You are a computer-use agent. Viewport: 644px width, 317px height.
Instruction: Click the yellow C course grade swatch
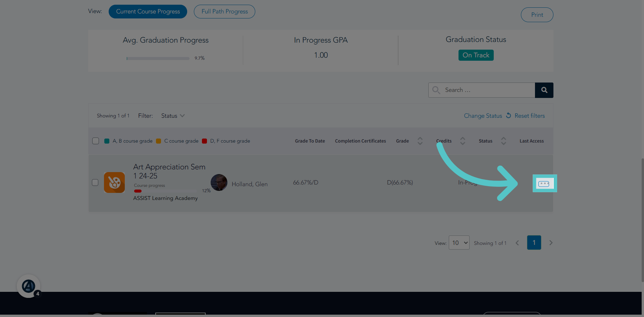pos(159,141)
